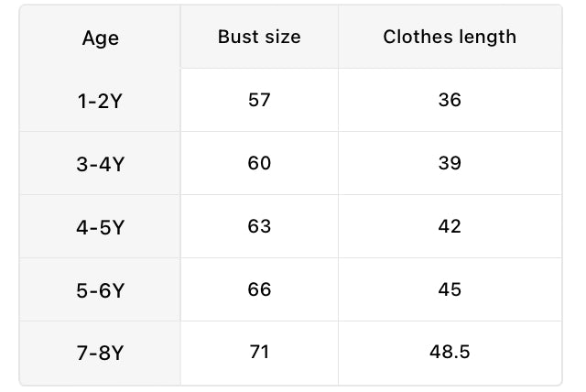This screenshot has width=586, height=392.
Task: Select the 7-8Y age row label
Action: point(101,354)
